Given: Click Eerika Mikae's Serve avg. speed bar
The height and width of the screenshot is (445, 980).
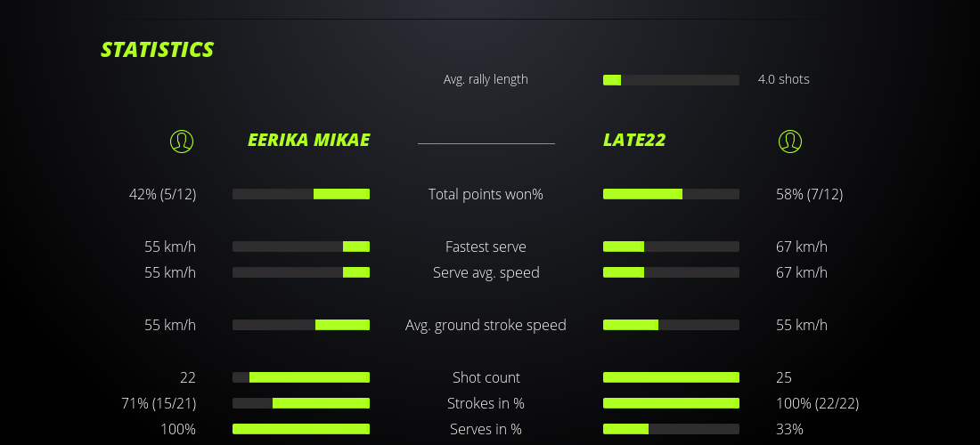Looking at the screenshot, I should [301, 272].
